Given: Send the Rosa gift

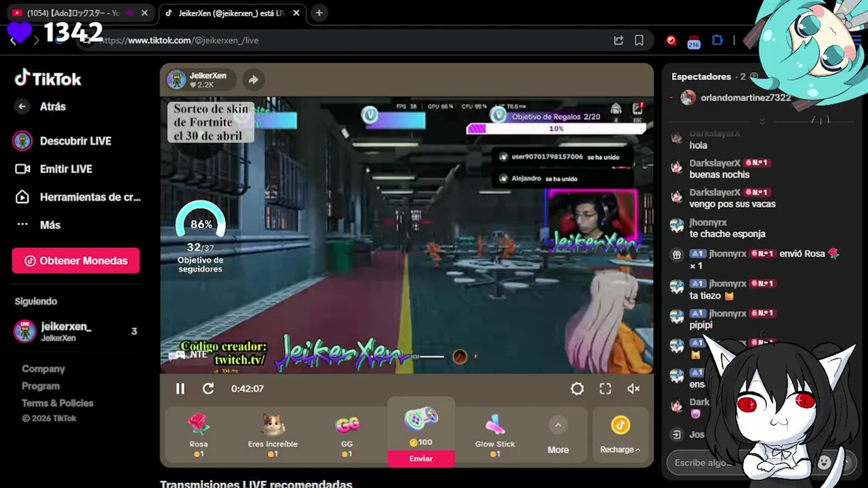Looking at the screenshot, I should 199,435.
